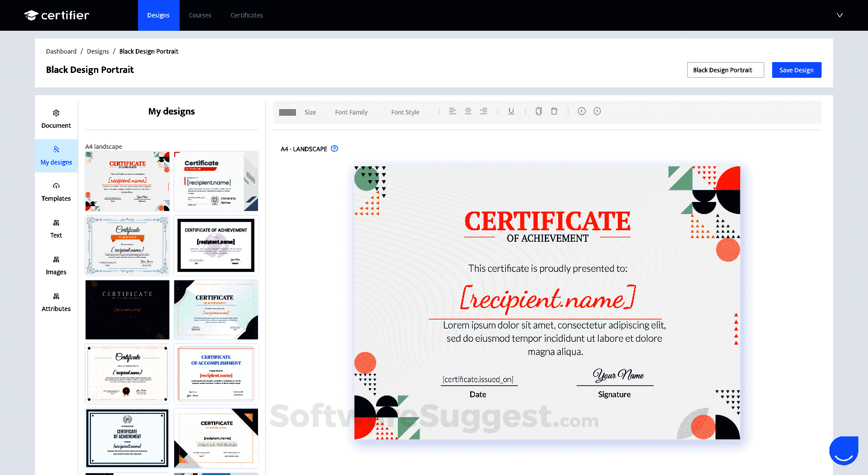The image size is (868, 475).
Task: Undo the last change with the back arrow
Action: click(x=582, y=111)
